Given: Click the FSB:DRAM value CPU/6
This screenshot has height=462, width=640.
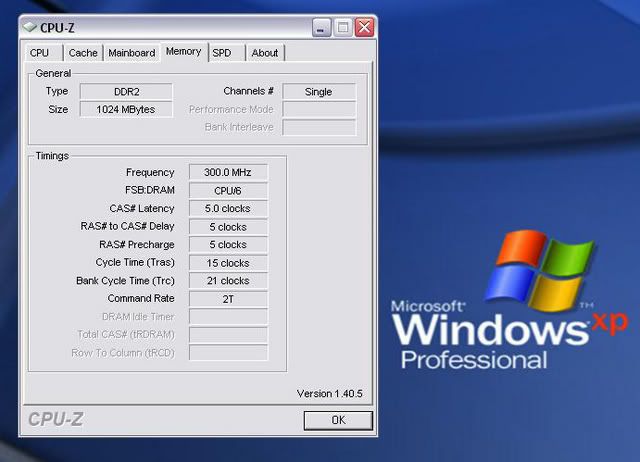Looking at the screenshot, I should click(228, 191).
